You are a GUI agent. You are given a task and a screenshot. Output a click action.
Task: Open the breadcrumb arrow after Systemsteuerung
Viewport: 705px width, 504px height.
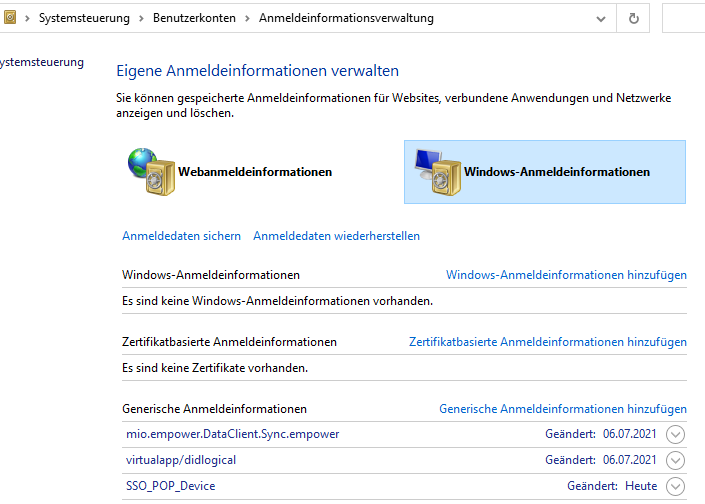click(x=141, y=18)
